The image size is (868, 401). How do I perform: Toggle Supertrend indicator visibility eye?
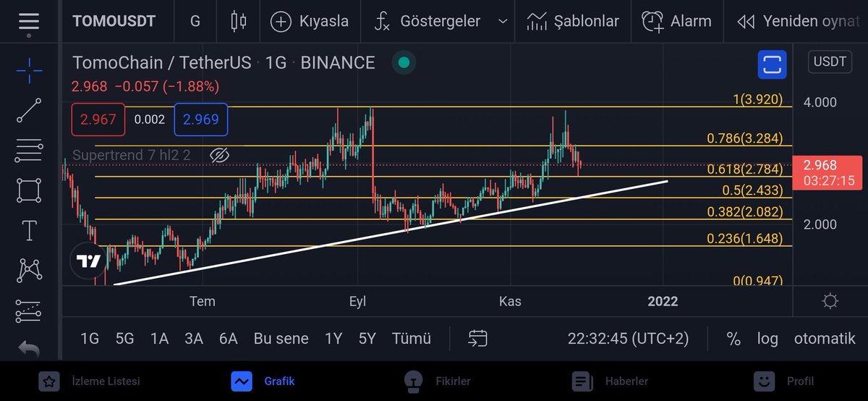pyautogui.click(x=220, y=155)
